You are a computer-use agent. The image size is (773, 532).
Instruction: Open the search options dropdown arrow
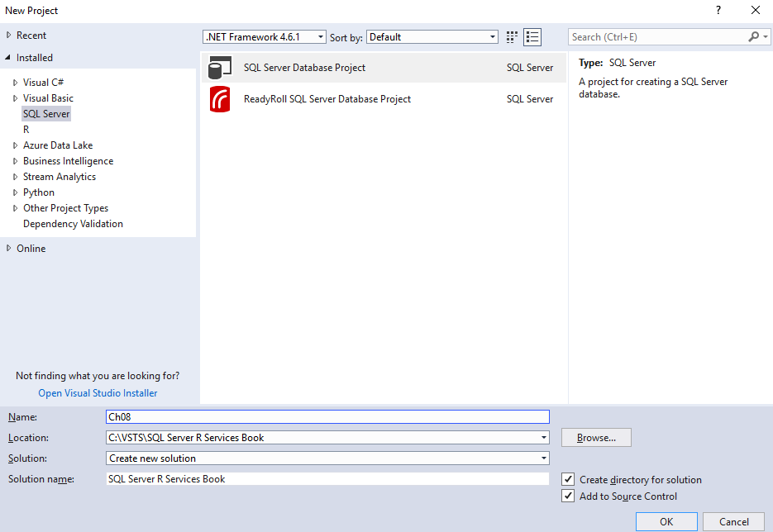765,36
